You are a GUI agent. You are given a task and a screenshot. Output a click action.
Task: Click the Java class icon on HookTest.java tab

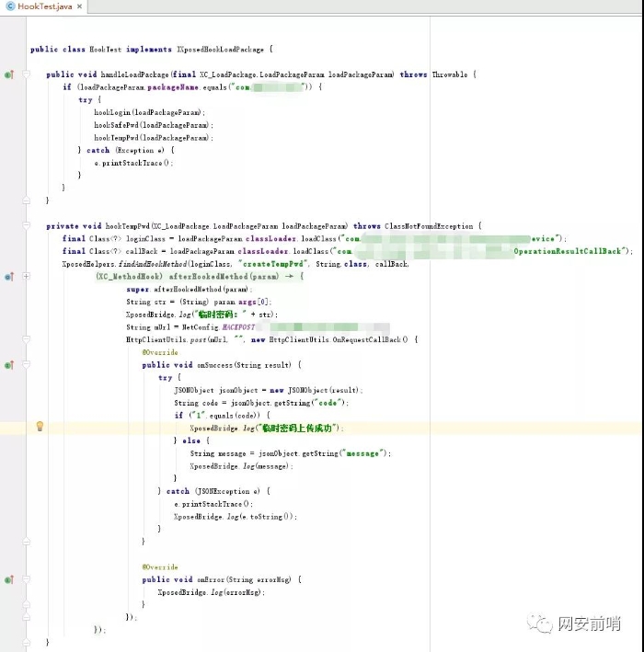point(9,6)
